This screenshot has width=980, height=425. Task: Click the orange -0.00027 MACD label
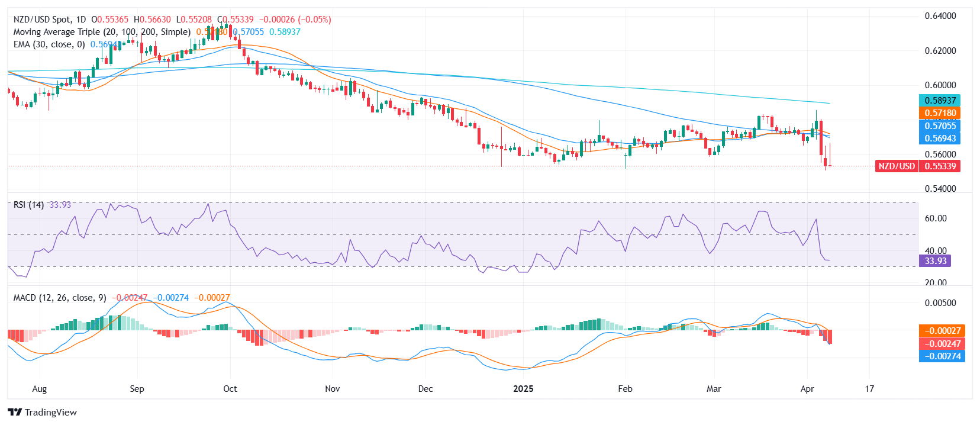pyautogui.click(x=942, y=331)
